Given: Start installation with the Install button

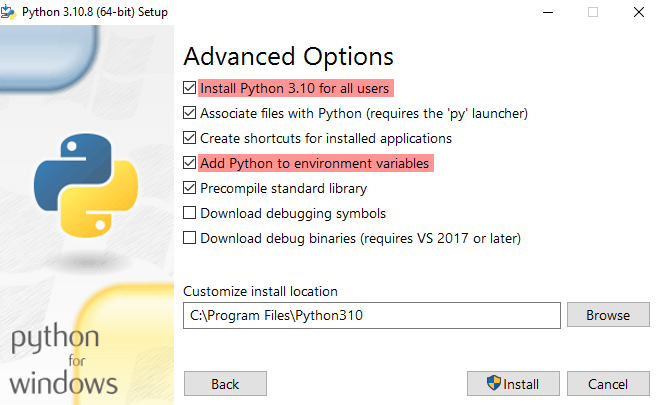Looking at the screenshot, I should click(512, 384).
